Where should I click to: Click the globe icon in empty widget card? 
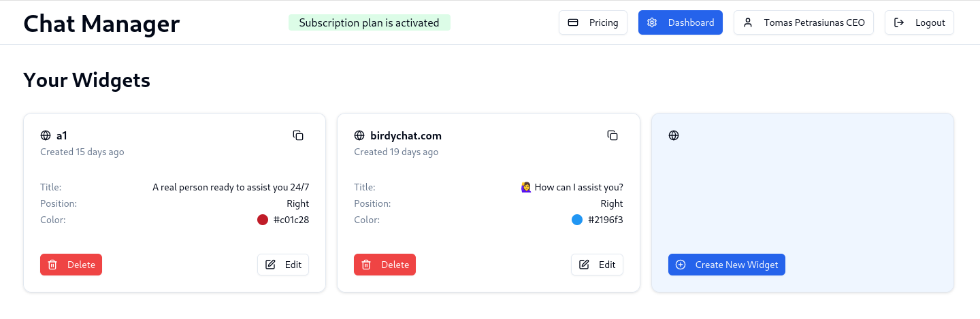point(674,135)
